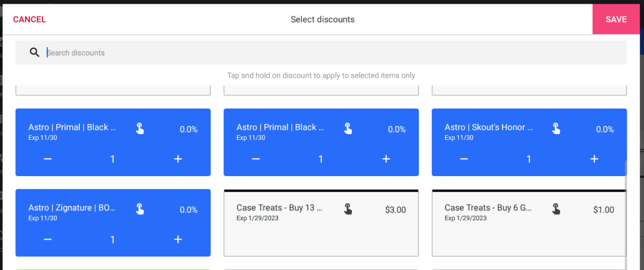Click the hand icon on Astro Skout's Honor discount
The image size is (644, 270).
(556, 129)
